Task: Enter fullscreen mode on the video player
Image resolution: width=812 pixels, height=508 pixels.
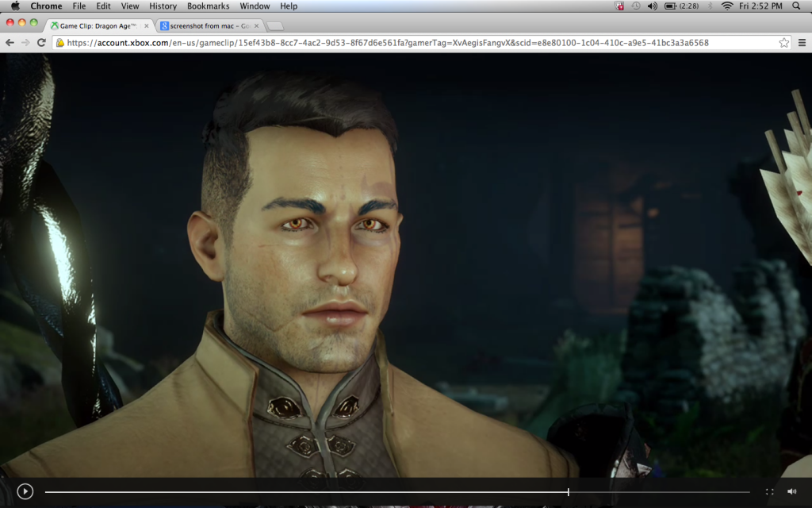Action: 769,491
